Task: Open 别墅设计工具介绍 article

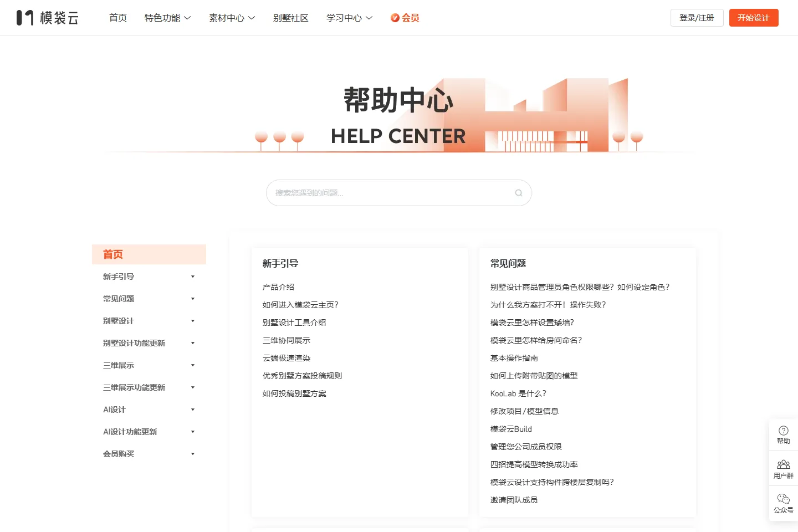Action: click(x=294, y=323)
